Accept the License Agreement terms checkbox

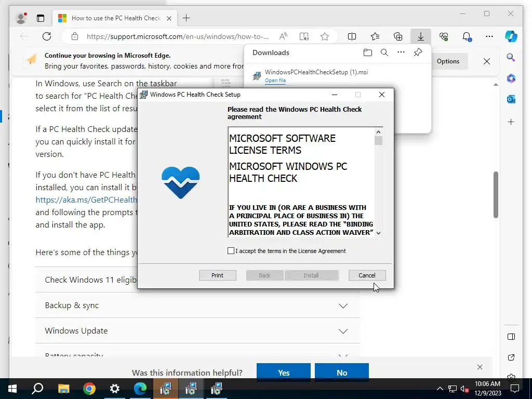coord(231,251)
